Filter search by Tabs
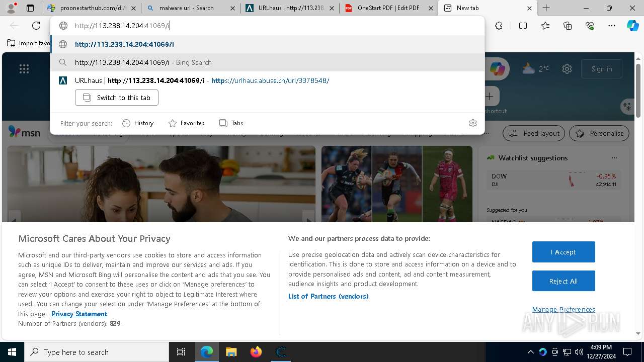The image size is (644, 362). pyautogui.click(x=231, y=123)
